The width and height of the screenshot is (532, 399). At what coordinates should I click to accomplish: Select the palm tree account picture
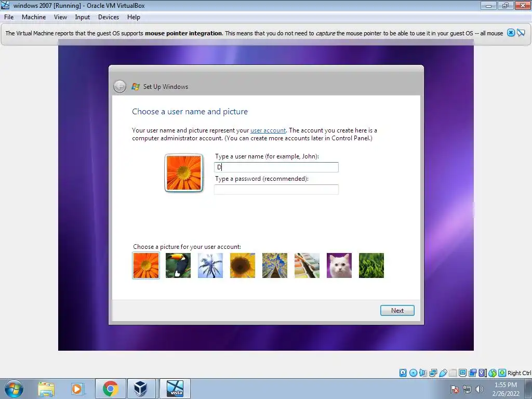click(x=210, y=265)
